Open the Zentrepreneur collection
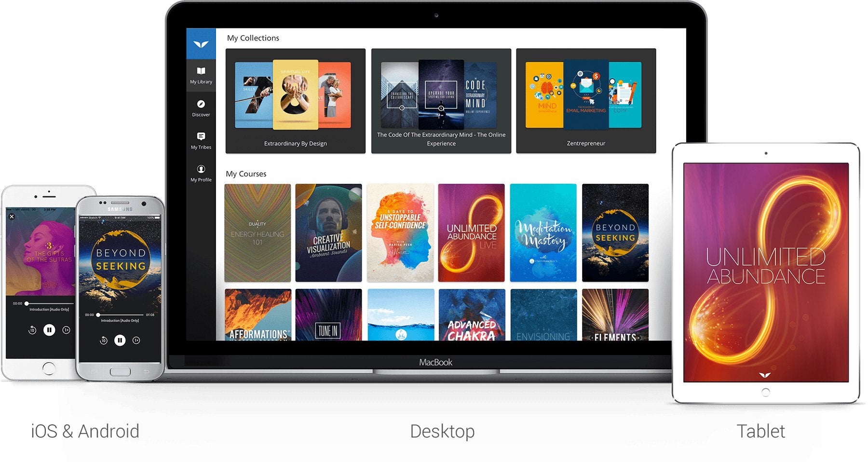The image size is (868, 462). click(x=586, y=101)
